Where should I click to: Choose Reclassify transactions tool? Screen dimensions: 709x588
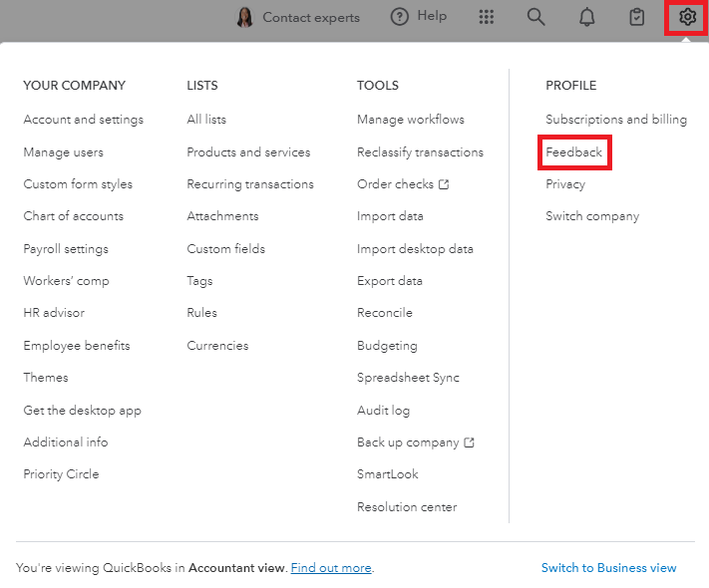tap(420, 152)
